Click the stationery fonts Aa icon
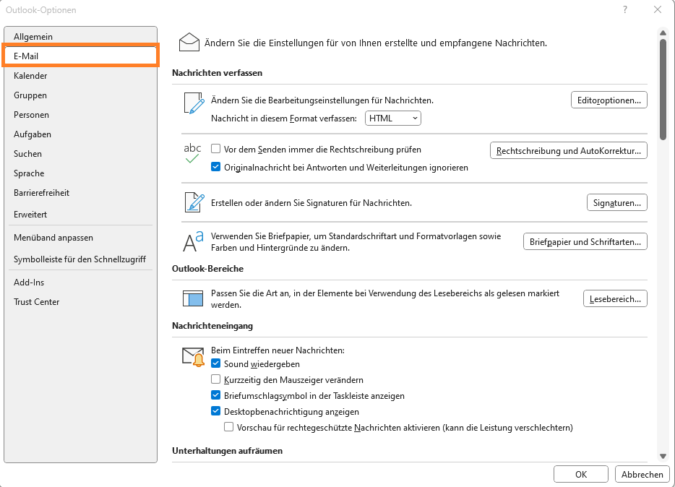 pos(193,242)
